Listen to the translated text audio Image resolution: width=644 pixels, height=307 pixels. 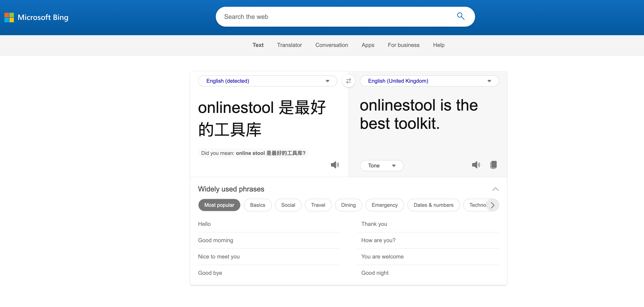pyautogui.click(x=476, y=165)
